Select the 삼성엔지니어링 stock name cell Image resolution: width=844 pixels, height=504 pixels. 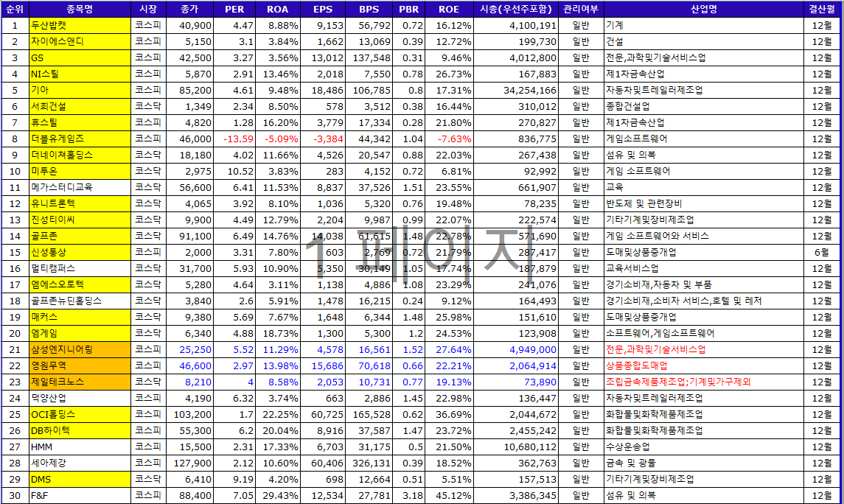80,349
